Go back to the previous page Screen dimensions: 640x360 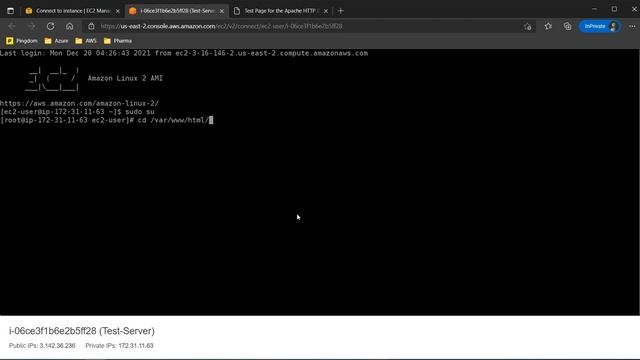click(x=12, y=26)
